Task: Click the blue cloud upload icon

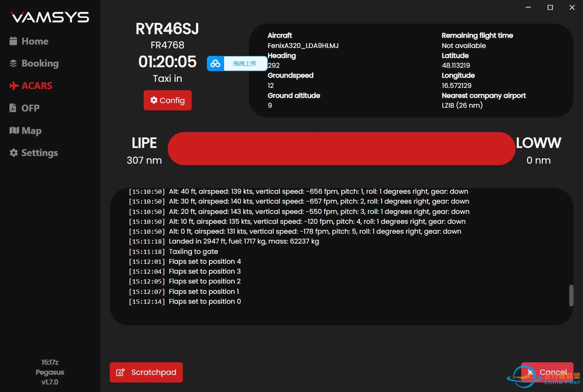Action: tap(216, 64)
